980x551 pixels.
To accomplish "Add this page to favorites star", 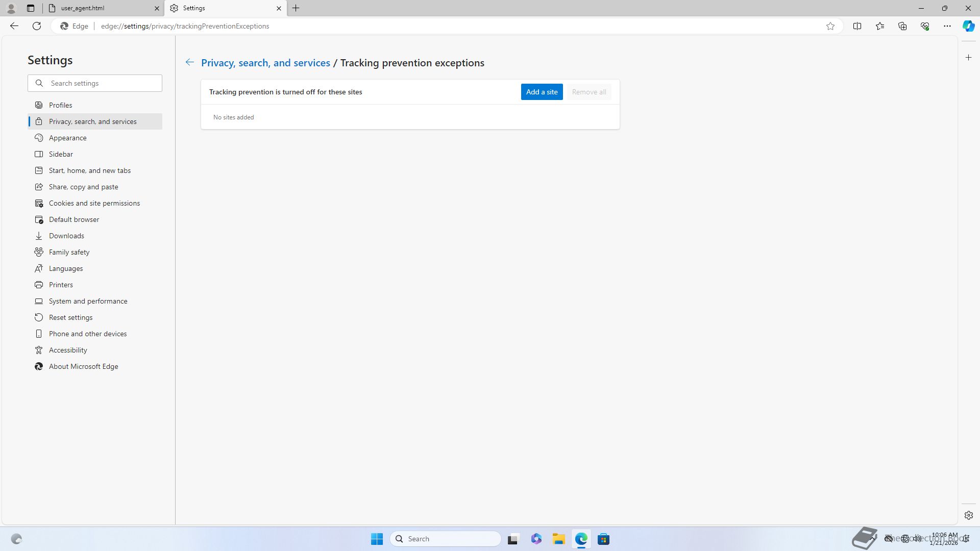I will [x=830, y=26].
